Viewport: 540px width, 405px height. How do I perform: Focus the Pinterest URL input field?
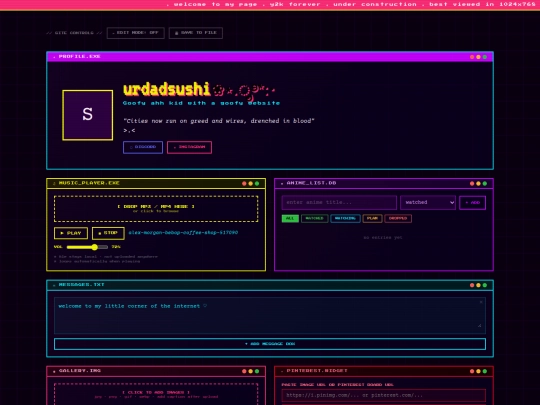[x=384, y=395]
